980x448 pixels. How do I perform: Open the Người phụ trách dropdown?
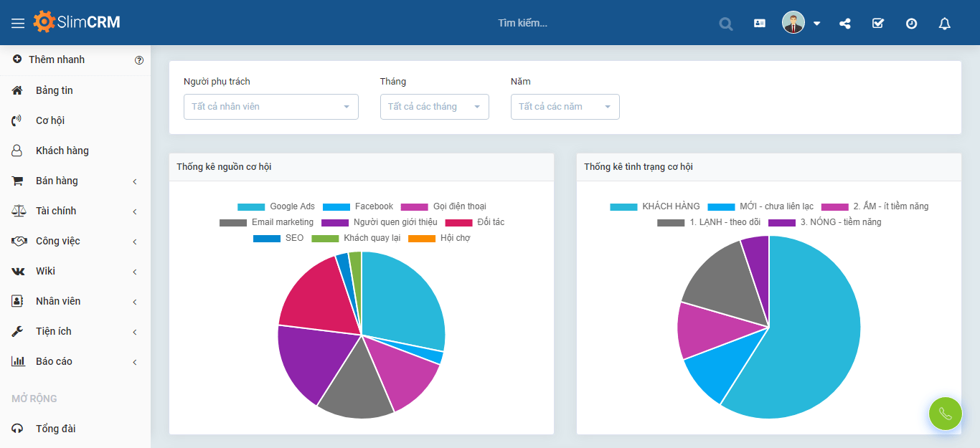click(x=270, y=107)
